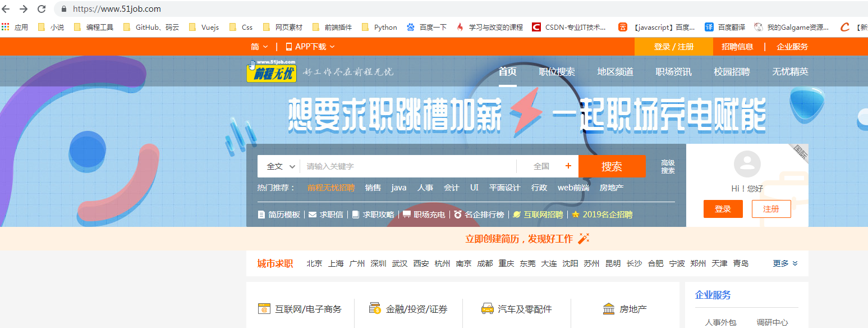This screenshot has width=868, height=328.
Task: Click the 注册 button
Action: (771, 209)
